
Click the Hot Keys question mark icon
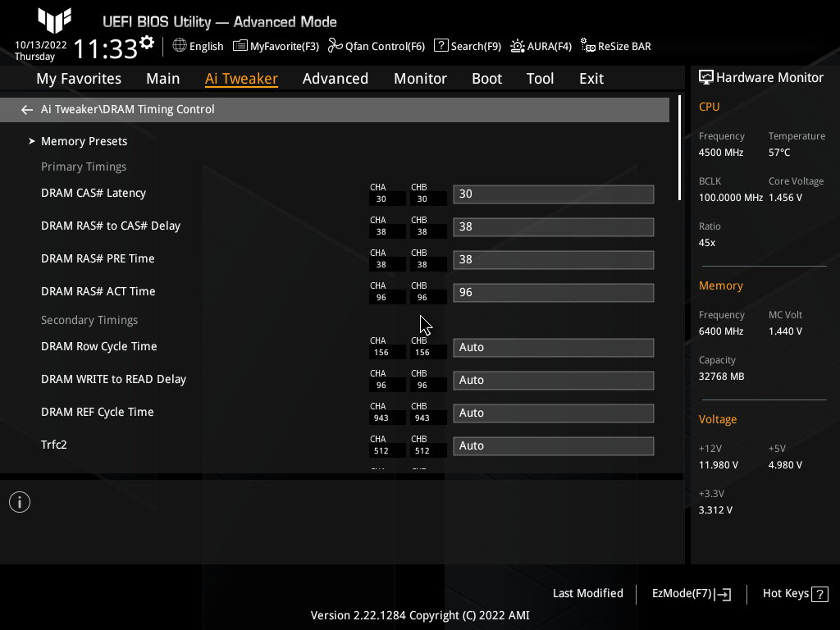pos(819,594)
